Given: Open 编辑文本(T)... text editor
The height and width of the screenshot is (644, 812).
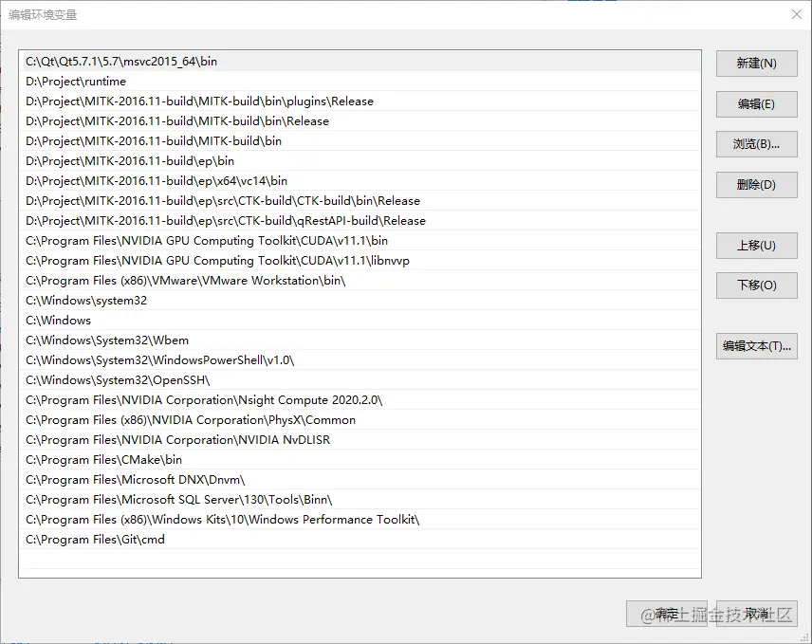Looking at the screenshot, I should pyautogui.click(x=757, y=346).
